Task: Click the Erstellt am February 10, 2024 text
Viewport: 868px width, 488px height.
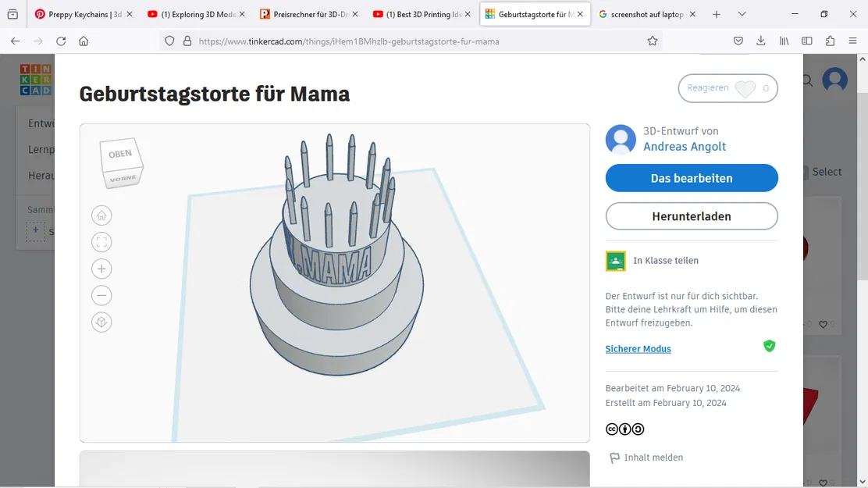Action: point(666,403)
